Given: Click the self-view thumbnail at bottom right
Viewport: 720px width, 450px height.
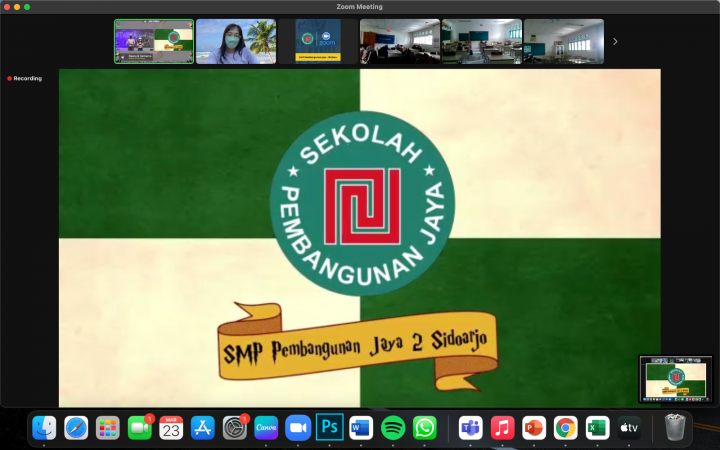Looking at the screenshot, I should coord(677,380).
